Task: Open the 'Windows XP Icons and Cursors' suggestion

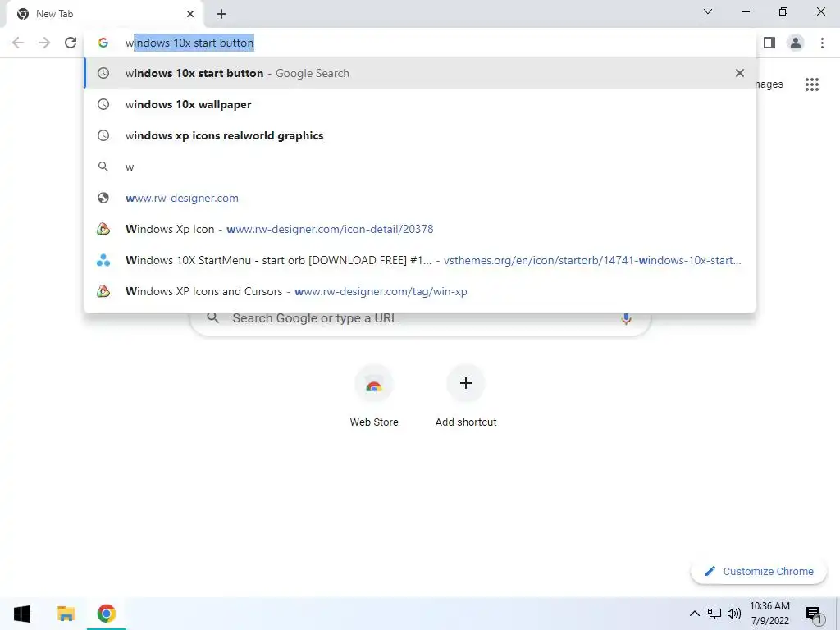Action: pos(420,291)
